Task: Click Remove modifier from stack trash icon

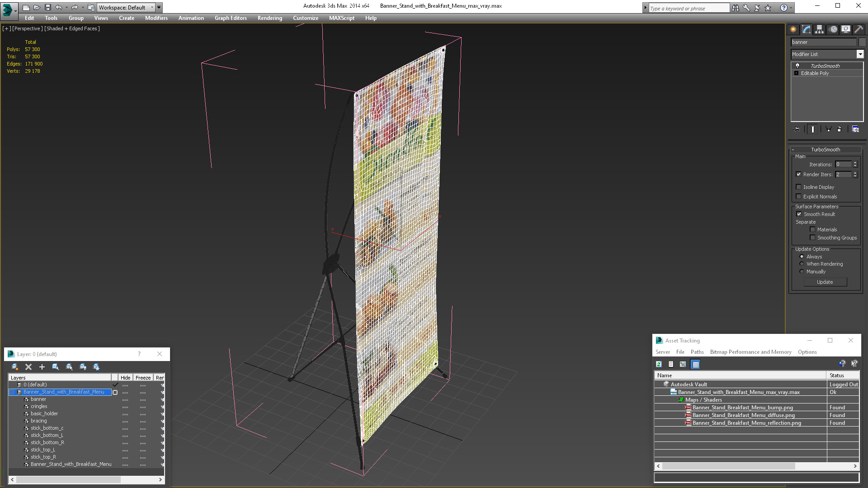Action: pos(839,129)
